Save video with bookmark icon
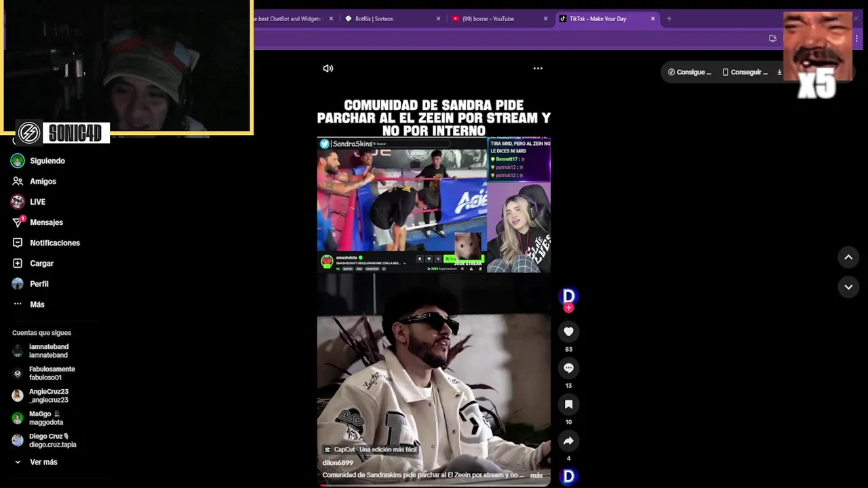Viewport: 868px width, 488px height. [x=568, y=405]
